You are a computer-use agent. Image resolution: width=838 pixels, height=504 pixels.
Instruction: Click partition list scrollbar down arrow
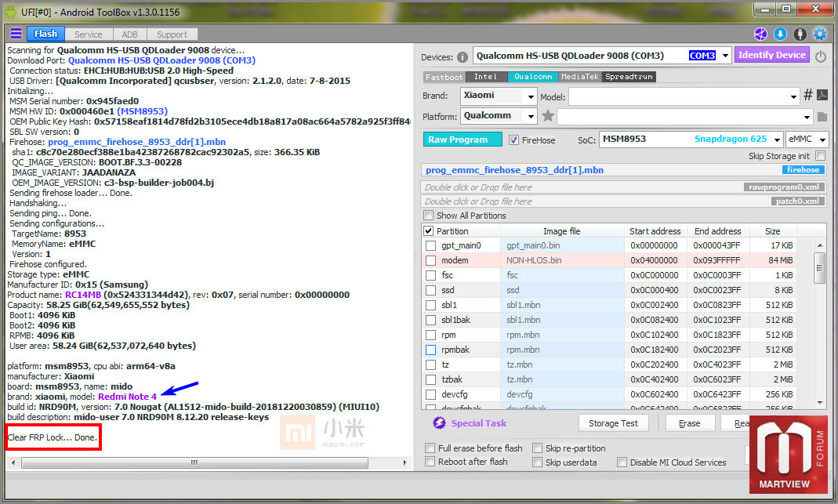pos(820,402)
